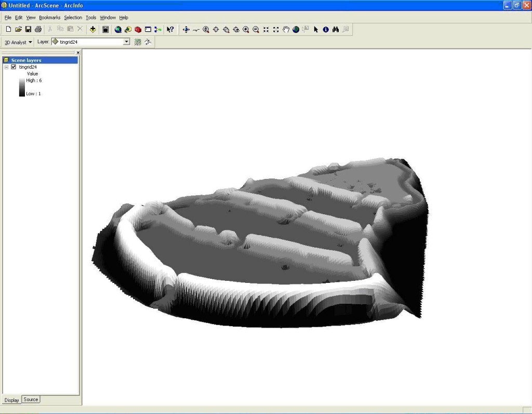Select the Pan hand tool

coord(286,30)
